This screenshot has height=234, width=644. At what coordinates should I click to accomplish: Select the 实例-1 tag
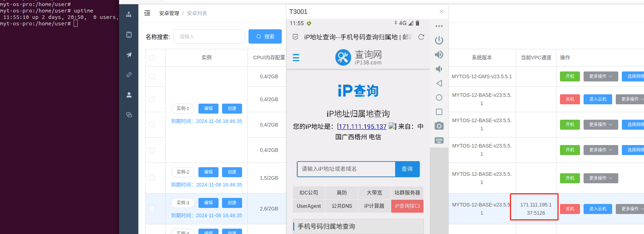coord(183,109)
